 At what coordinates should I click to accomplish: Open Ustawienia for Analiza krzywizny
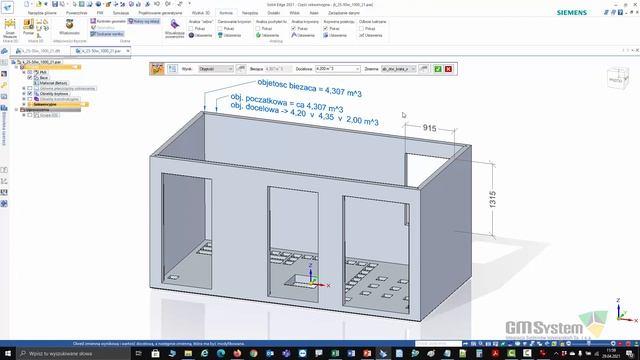pyautogui.click(x=303, y=36)
